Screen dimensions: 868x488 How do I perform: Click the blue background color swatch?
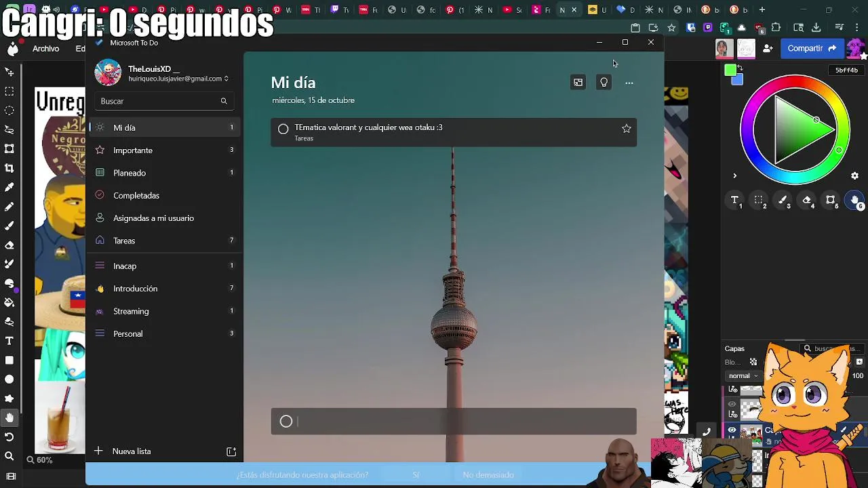(738, 80)
